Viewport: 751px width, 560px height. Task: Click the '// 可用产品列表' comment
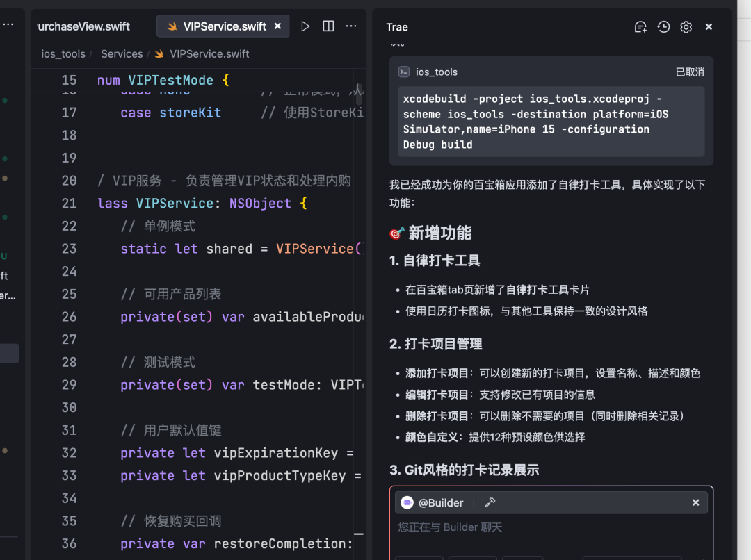click(x=170, y=295)
